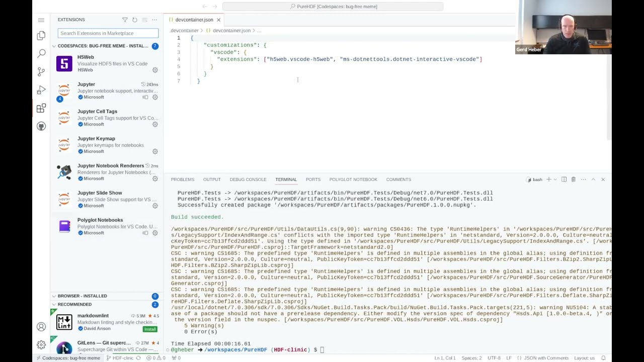Click the PureHDF command center search box
This screenshot has height=362, width=644.
point(333,7)
